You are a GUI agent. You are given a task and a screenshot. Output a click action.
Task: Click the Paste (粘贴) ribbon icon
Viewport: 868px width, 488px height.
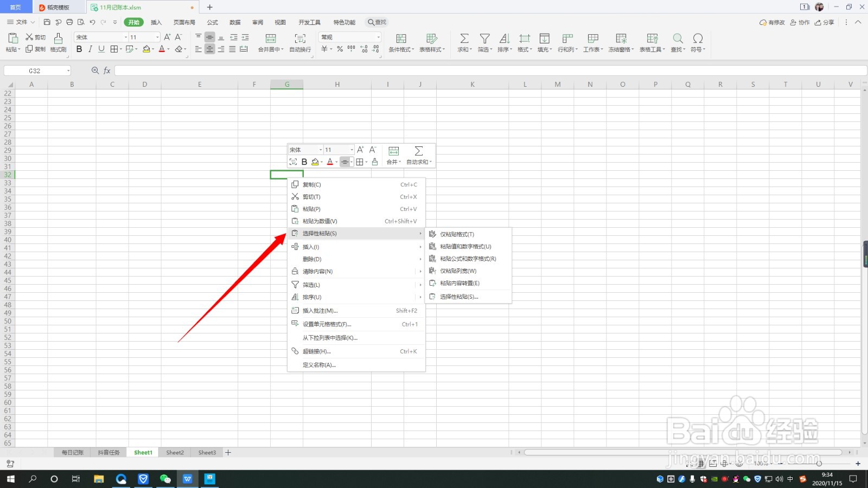(12, 38)
